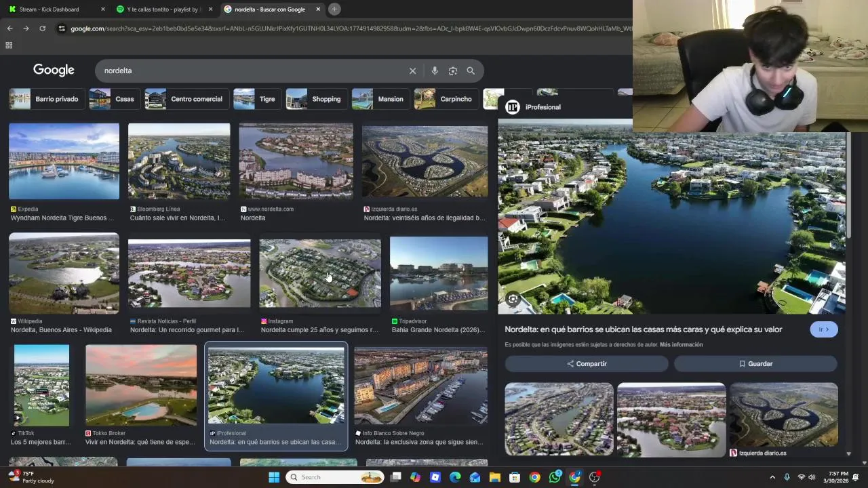Open Izquierda diario image result in grid
This screenshot has height=488, width=868.
tap(425, 161)
